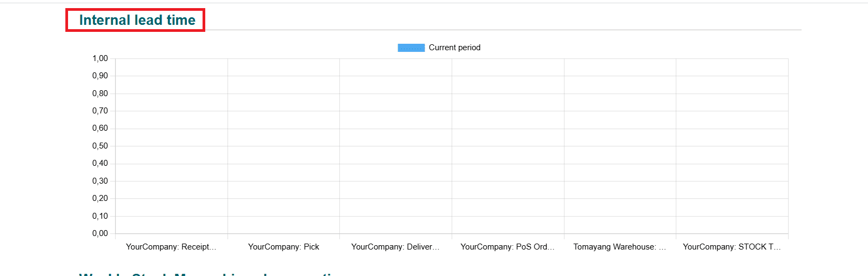
Task: Click the Current period legend label
Action: [455, 48]
